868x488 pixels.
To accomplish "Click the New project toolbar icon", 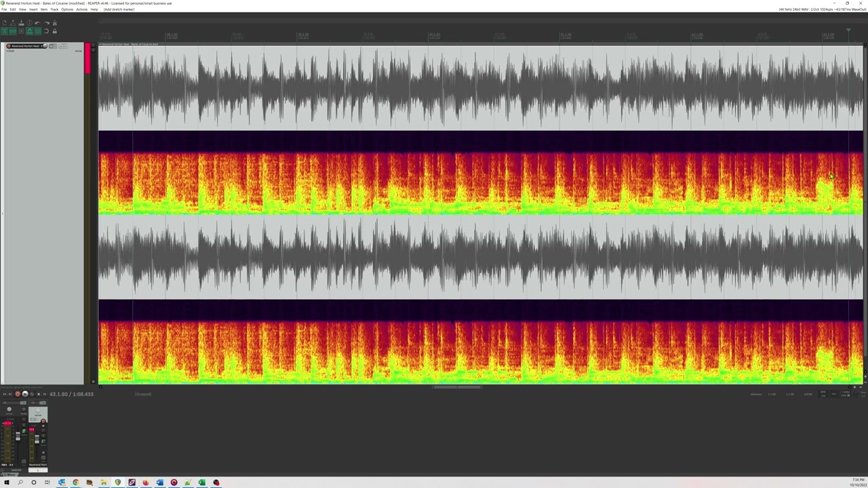I will pos(4,22).
